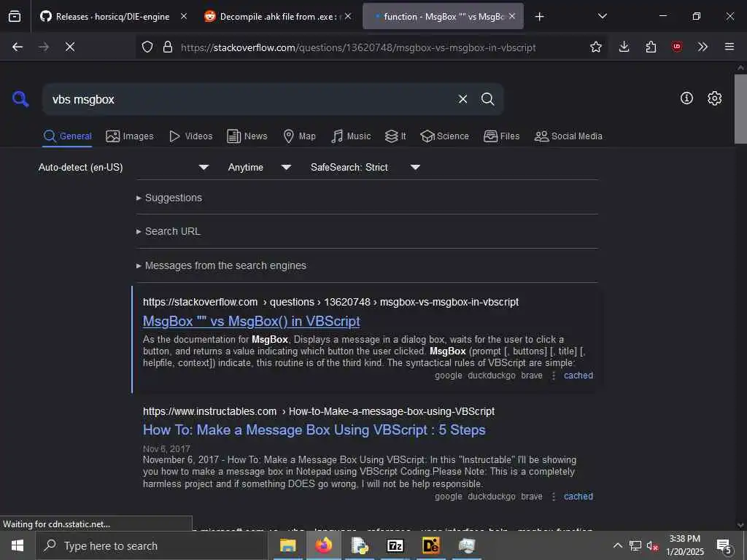Select the Images search category
The width and height of the screenshot is (747, 560).
point(130,136)
